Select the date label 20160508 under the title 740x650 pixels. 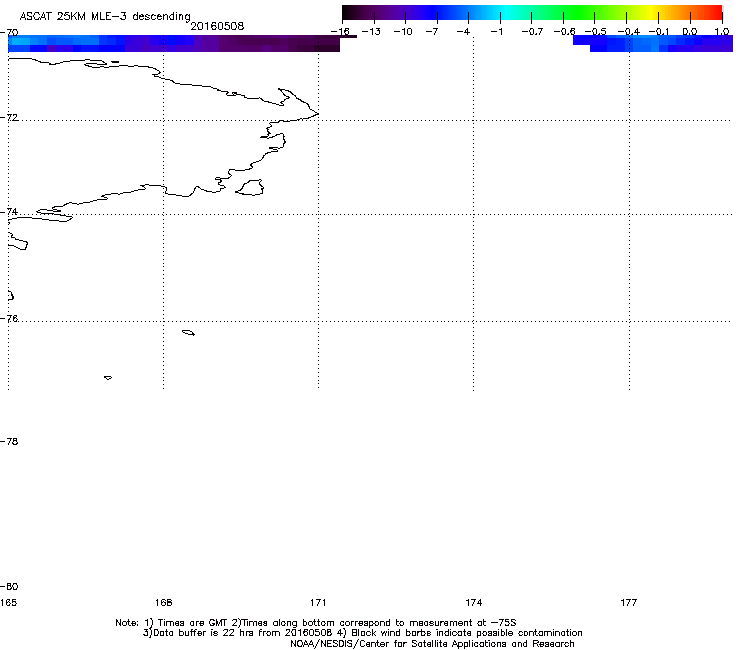coord(217,26)
